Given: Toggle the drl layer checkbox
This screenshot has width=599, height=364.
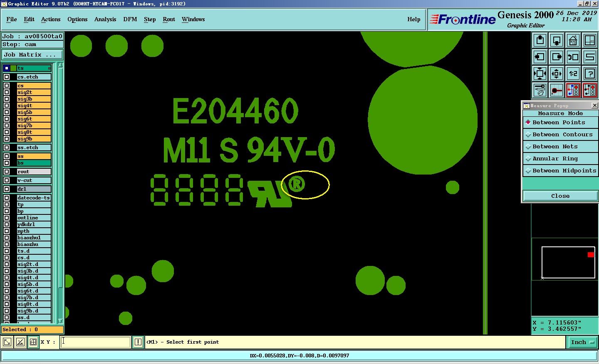Looking at the screenshot, I should pyautogui.click(x=7, y=189).
